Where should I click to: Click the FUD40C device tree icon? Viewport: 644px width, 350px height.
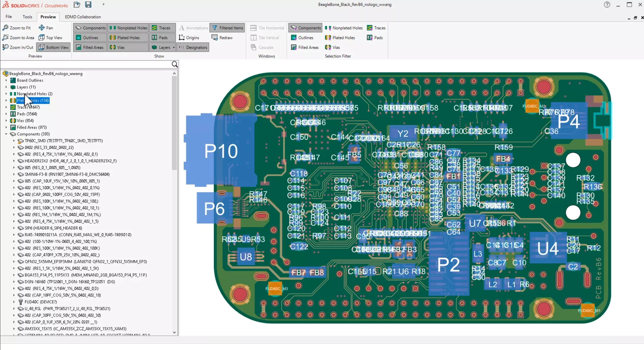[x=21, y=302]
